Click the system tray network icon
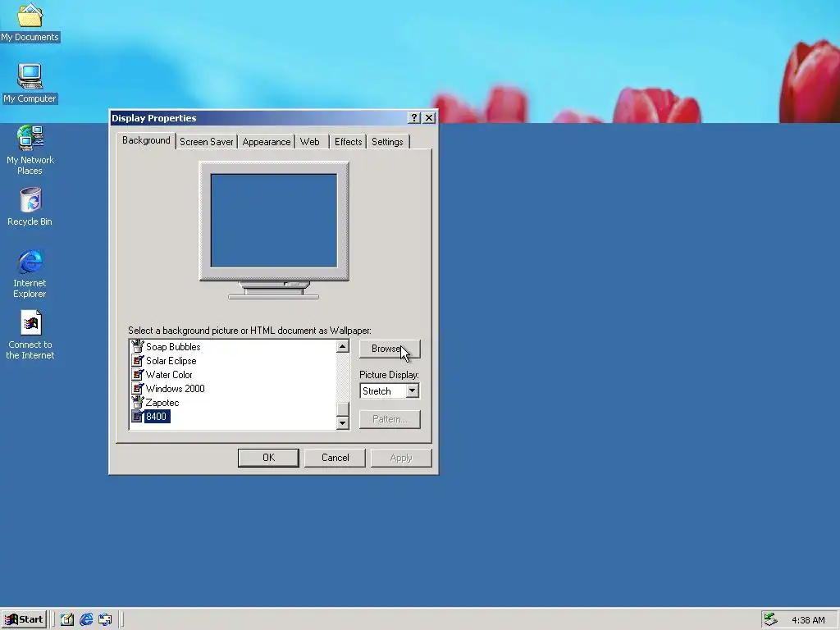Image resolution: width=840 pixels, height=630 pixels. click(770, 619)
